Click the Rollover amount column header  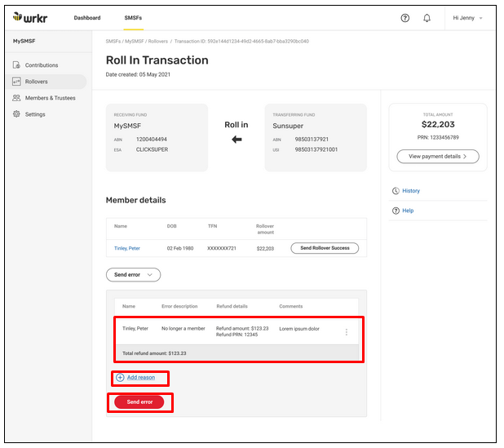tap(265, 229)
